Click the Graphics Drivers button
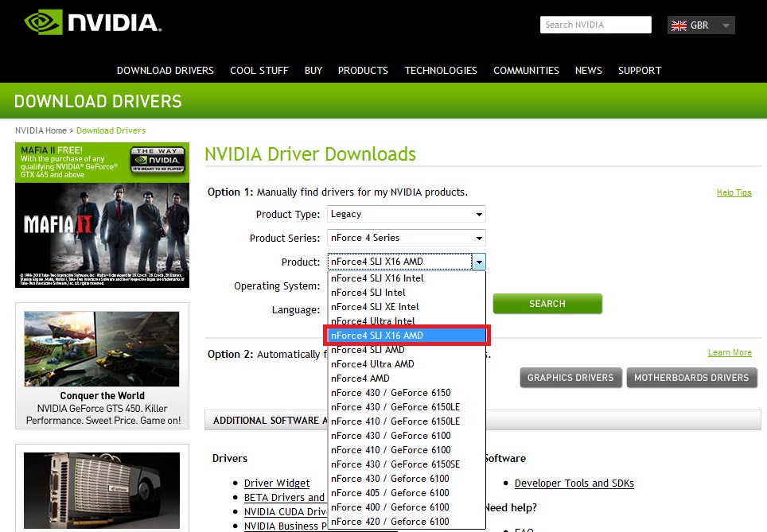This screenshot has height=532, width=767. pos(570,378)
